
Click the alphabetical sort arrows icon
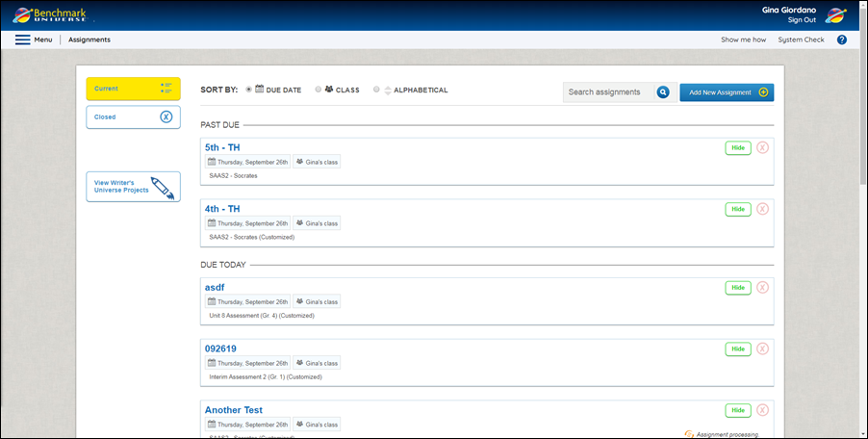coord(388,90)
